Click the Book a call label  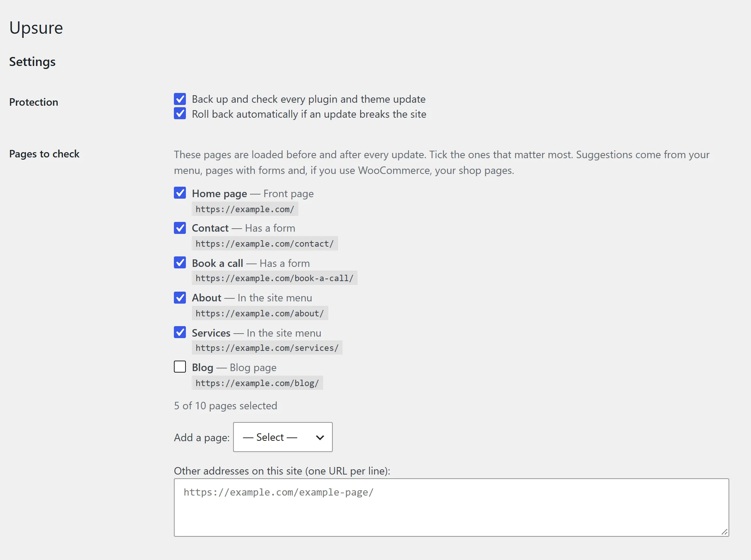point(217,263)
